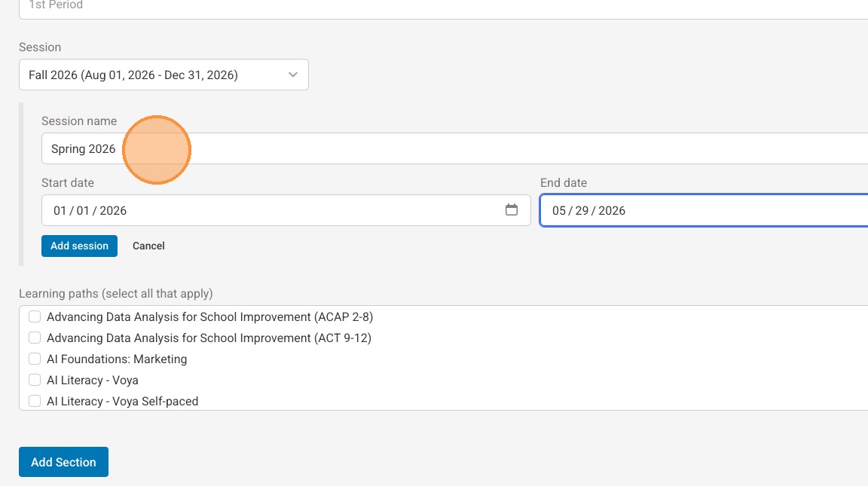Screen dimensions: 868x486
Task: Select the year in End date
Action: click(x=612, y=211)
